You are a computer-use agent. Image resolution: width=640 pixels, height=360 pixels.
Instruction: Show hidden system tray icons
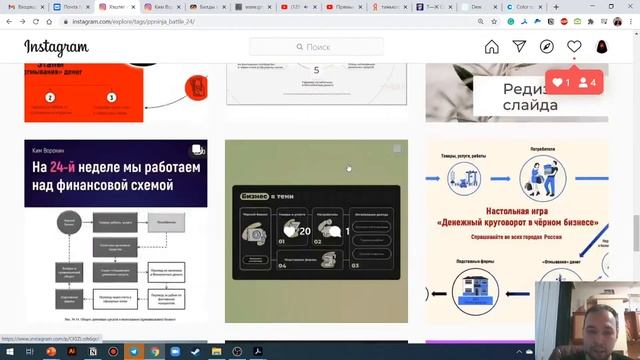pyautogui.click(x=519, y=351)
